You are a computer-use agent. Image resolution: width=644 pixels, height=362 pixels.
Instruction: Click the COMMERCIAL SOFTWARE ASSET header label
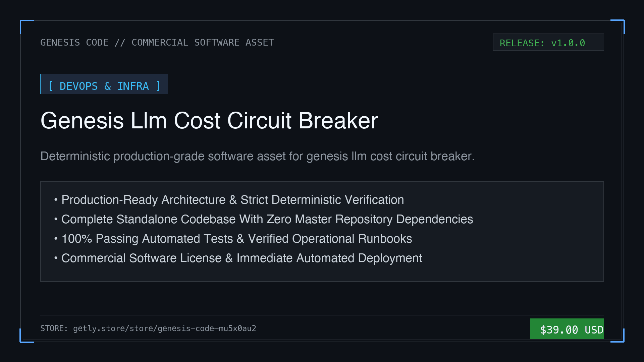pyautogui.click(x=203, y=43)
